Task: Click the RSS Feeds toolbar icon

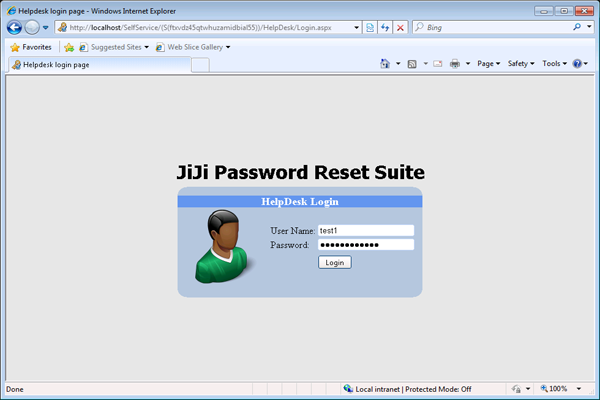Action: pos(412,64)
